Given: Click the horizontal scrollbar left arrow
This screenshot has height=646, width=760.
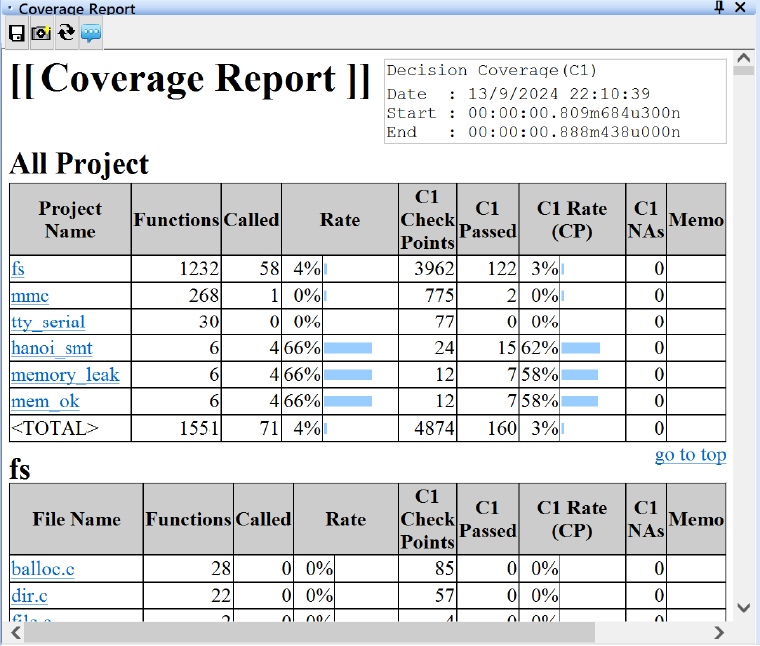Looking at the screenshot, I should click(x=16, y=632).
